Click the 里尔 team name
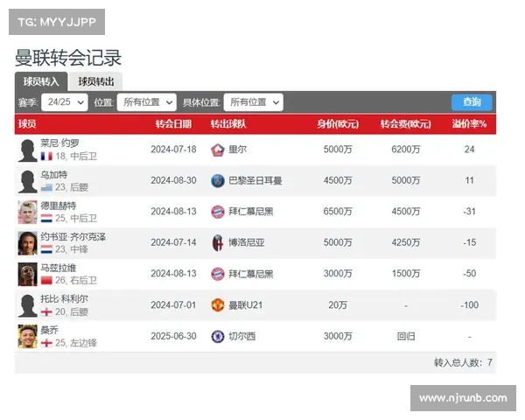 coord(238,150)
